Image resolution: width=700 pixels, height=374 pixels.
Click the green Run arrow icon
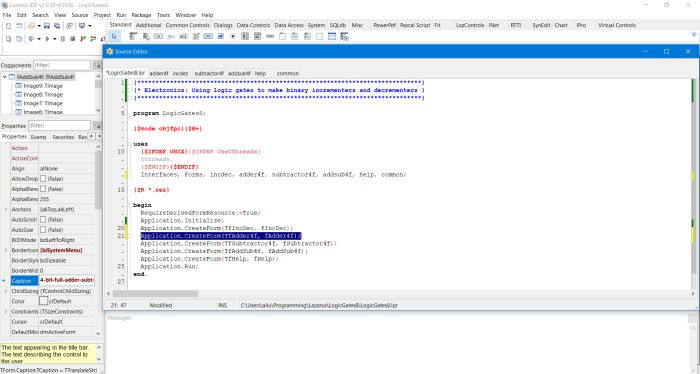tap(47, 39)
